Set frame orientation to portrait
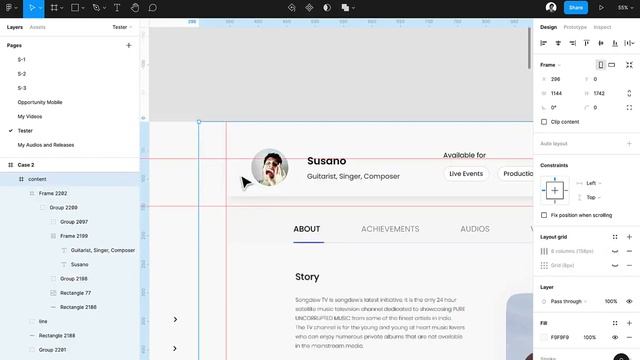 pyautogui.click(x=601, y=65)
